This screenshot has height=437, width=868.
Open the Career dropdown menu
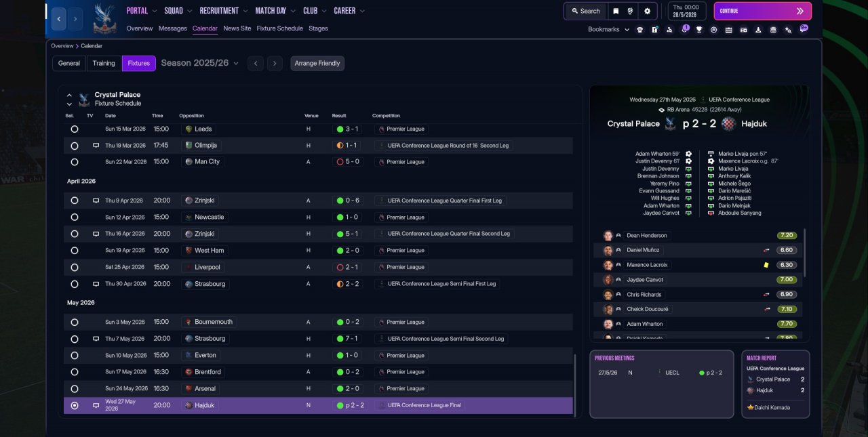pos(349,11)
